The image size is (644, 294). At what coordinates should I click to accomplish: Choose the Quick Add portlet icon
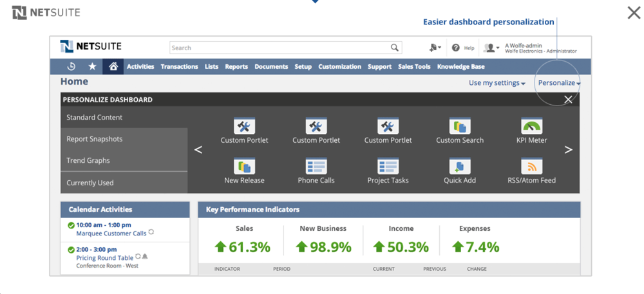pyautogui.click(x=459, y=167)
